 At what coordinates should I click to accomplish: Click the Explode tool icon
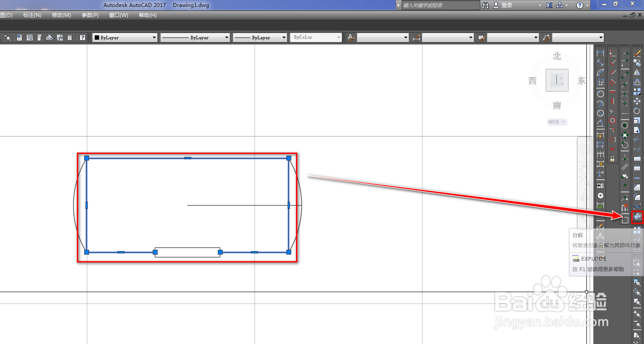pyautogui.click(x=637, y=216)
